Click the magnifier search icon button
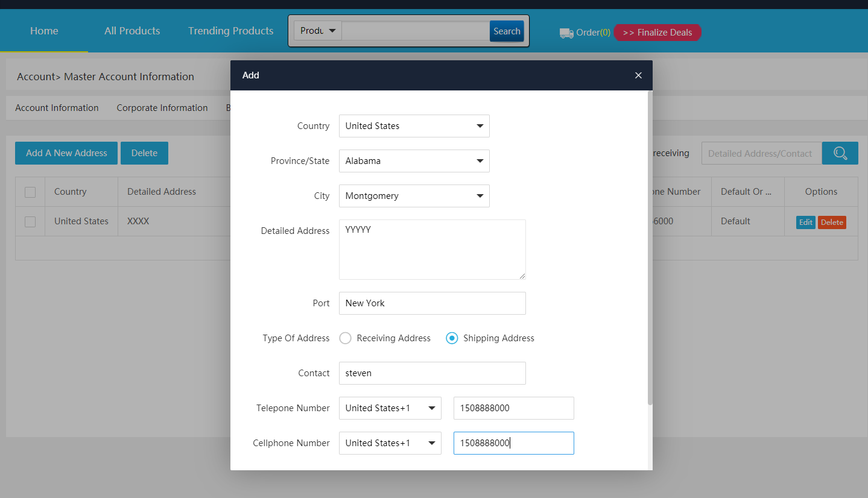The height and width of the screenshot is (498, 868). click(x=840, y=153)
